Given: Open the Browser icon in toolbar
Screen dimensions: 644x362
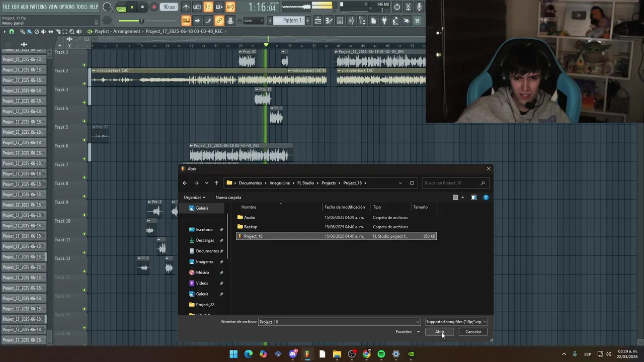Looking at the screenshot, I should tap(362, 21).
